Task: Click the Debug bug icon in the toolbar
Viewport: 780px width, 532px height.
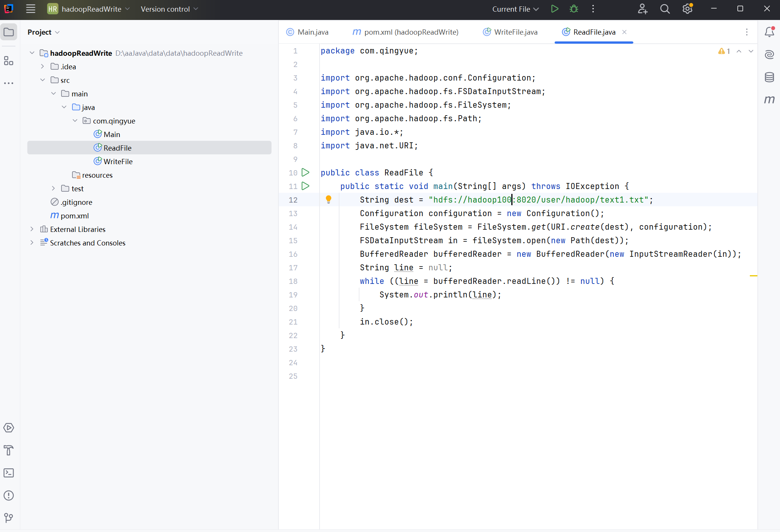Action: click(x=574, y=9)
